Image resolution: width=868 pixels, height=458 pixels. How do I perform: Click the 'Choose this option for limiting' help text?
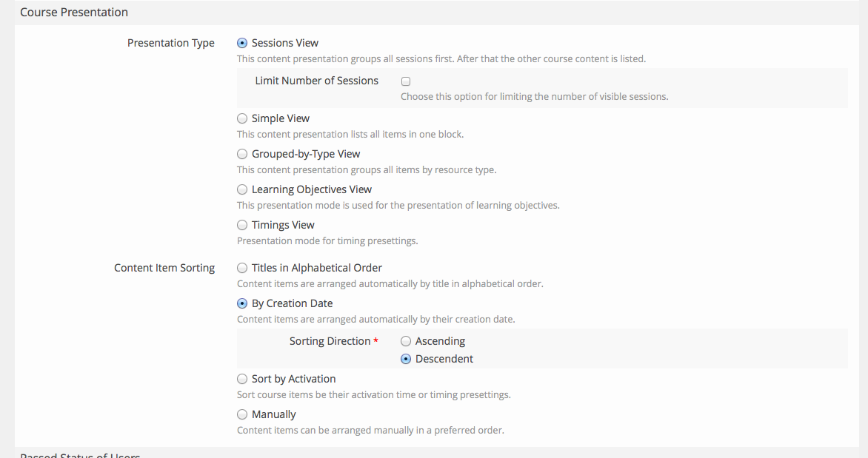coord(534,96)
